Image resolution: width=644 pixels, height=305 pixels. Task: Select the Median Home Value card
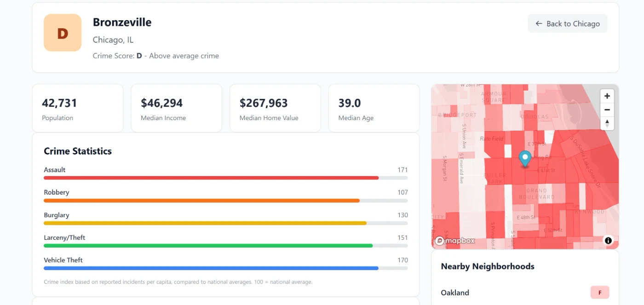click(275, 109)
